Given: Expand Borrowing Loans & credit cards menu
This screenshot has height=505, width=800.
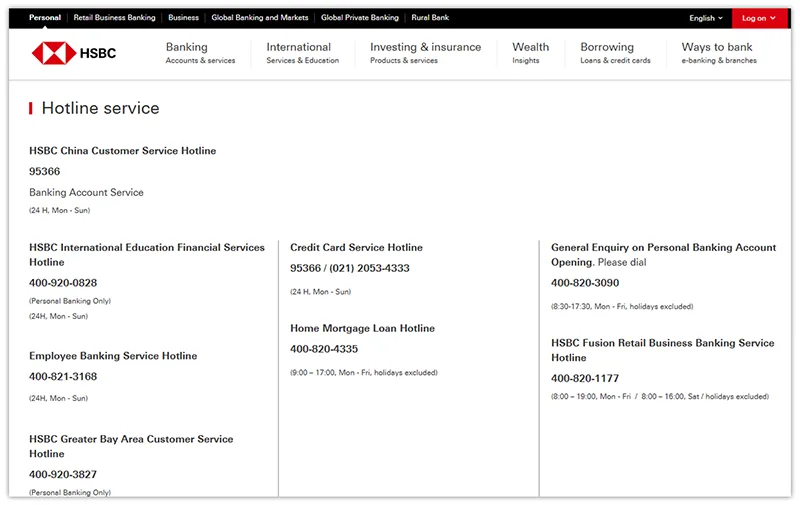Looking at the screenshot, I should point(615,53).
